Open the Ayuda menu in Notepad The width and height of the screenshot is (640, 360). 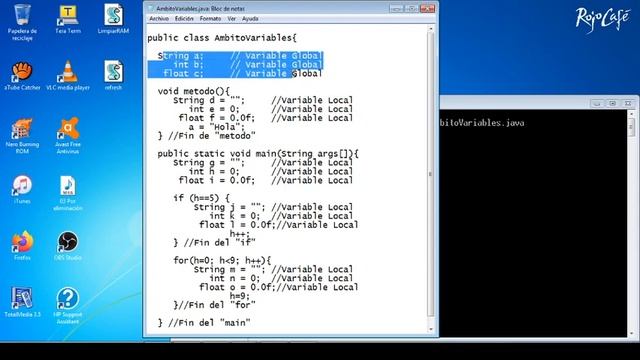pos(250,19)
